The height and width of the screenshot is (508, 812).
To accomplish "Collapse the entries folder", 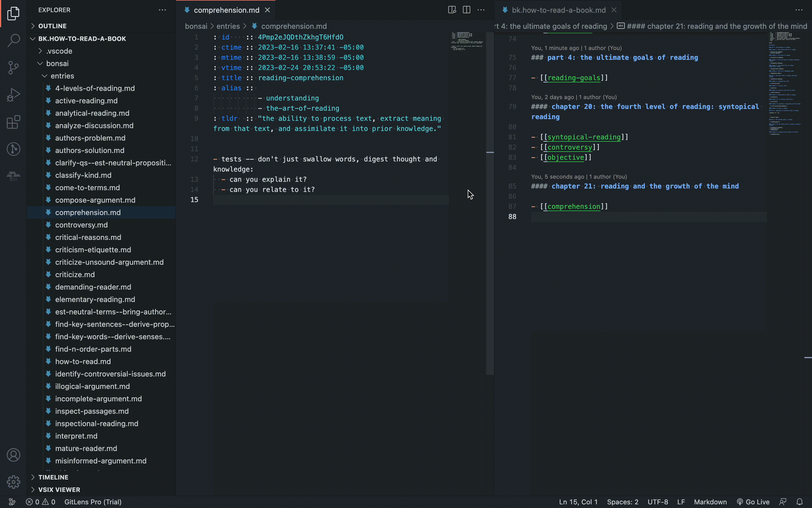I will click(101, 76).
